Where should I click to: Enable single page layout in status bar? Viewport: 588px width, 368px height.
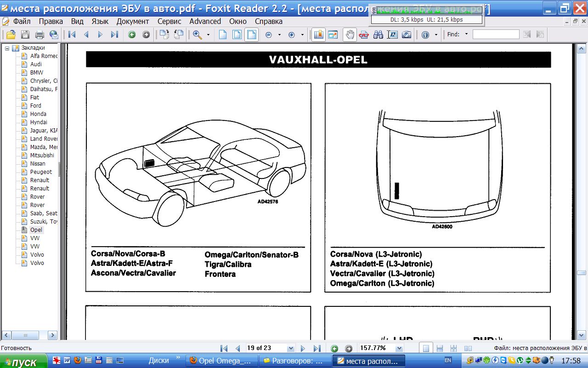click(x=426, y=348)
